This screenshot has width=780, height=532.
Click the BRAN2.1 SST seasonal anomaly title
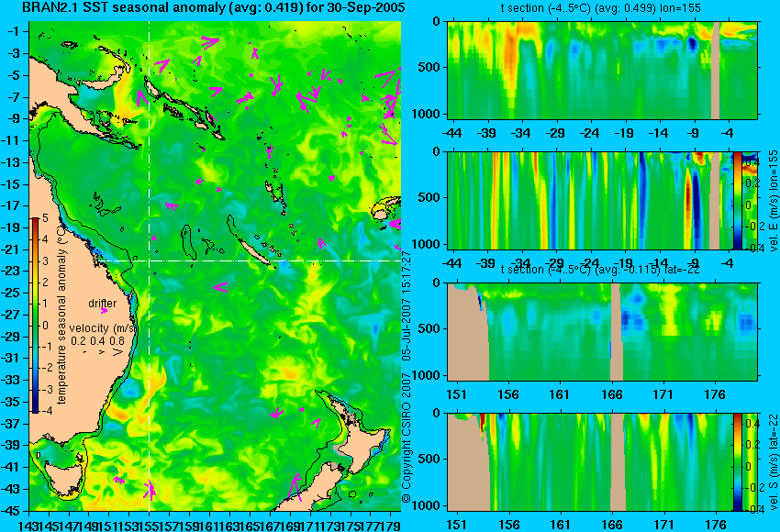coord(214,7)
